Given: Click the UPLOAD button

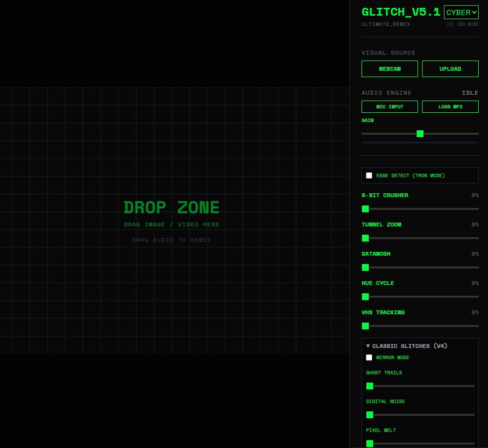Looking at the screenshot, I should pyautogui.click(x=450, y=69).
